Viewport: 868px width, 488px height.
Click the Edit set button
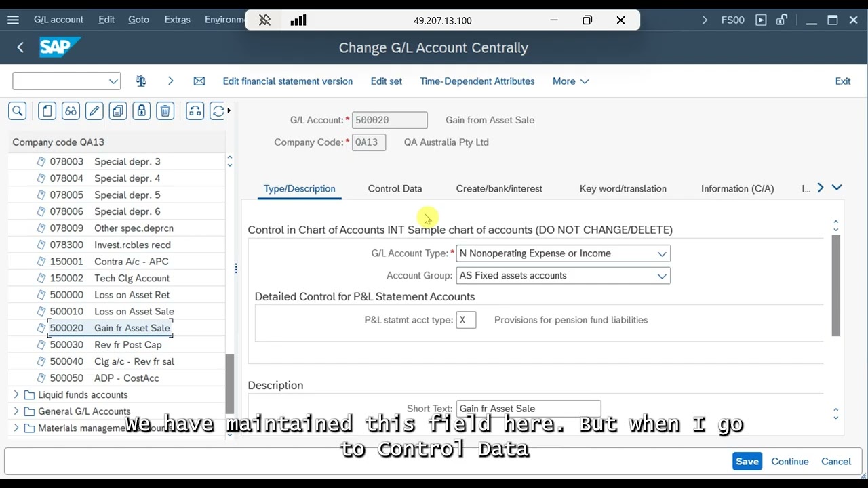coord(386,81)
